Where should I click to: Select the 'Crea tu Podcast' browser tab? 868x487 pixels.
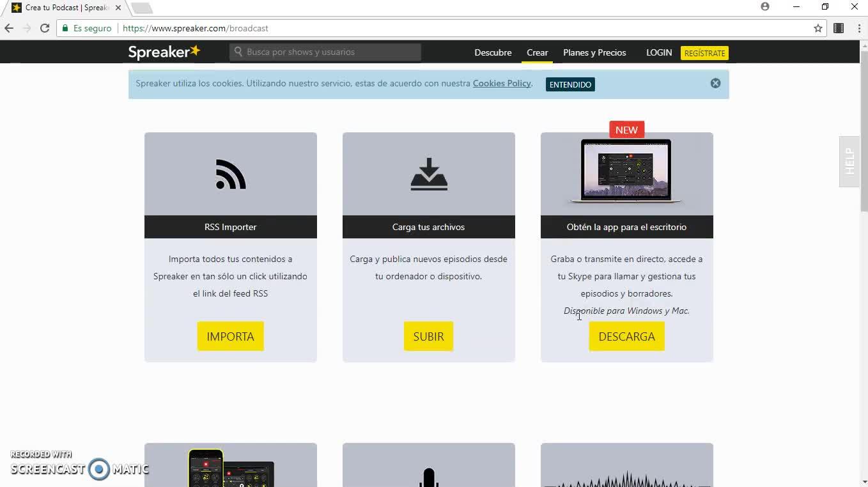(66, 8)
